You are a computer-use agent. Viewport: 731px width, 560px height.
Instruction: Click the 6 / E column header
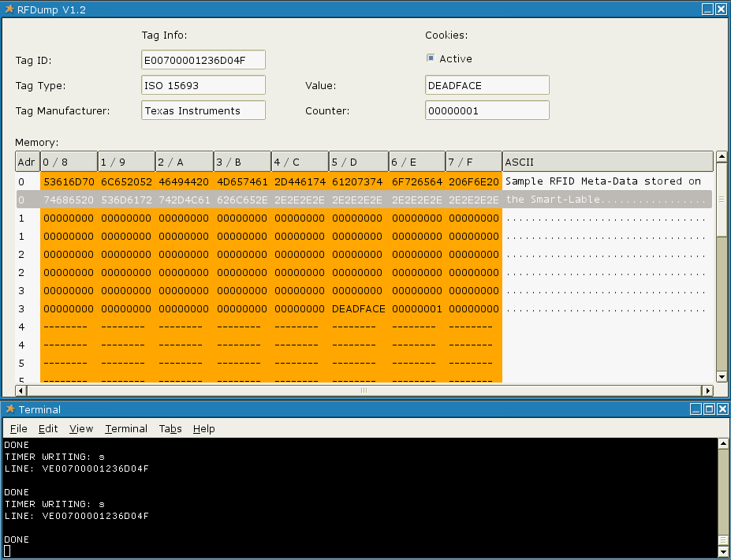(417, 162)
